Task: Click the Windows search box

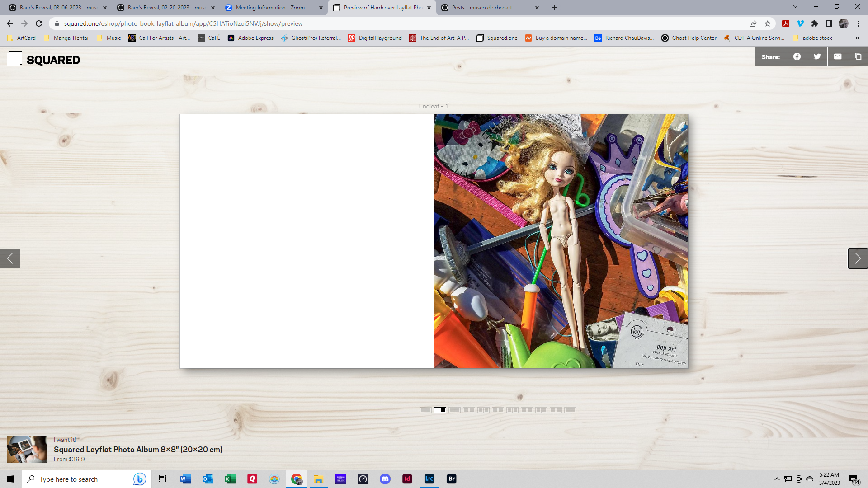Action: [86, 479]
